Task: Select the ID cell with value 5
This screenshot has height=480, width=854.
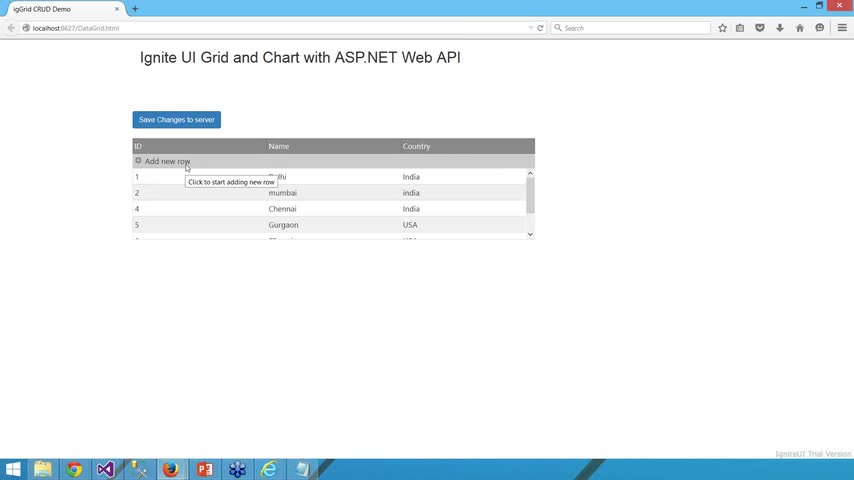Action: click(x=199, y=225)
